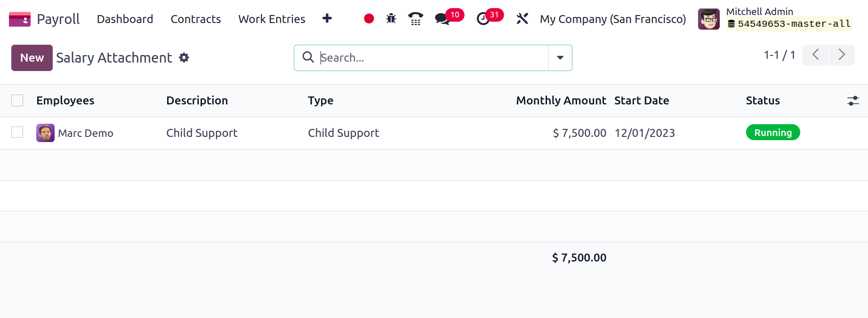
Task: Open the VoIP phone icon
Action: click(415, 19)
